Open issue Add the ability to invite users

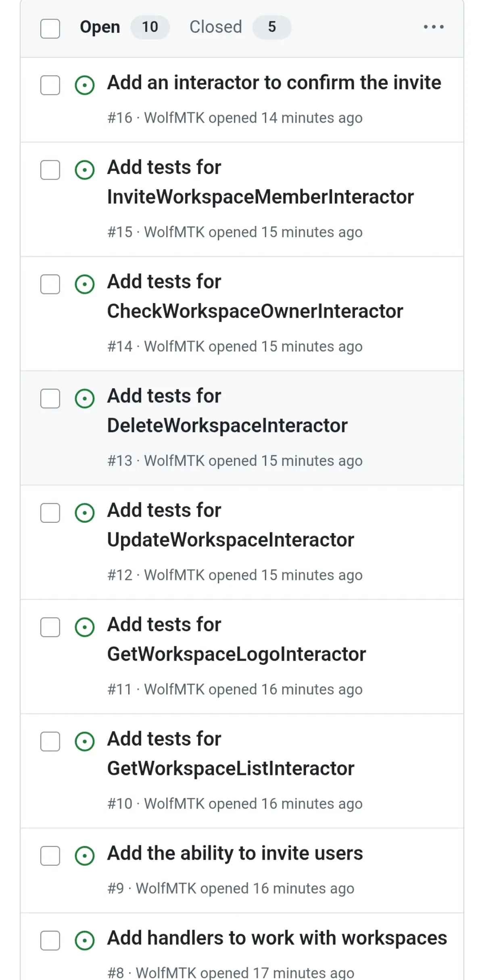tap(235, 853)
